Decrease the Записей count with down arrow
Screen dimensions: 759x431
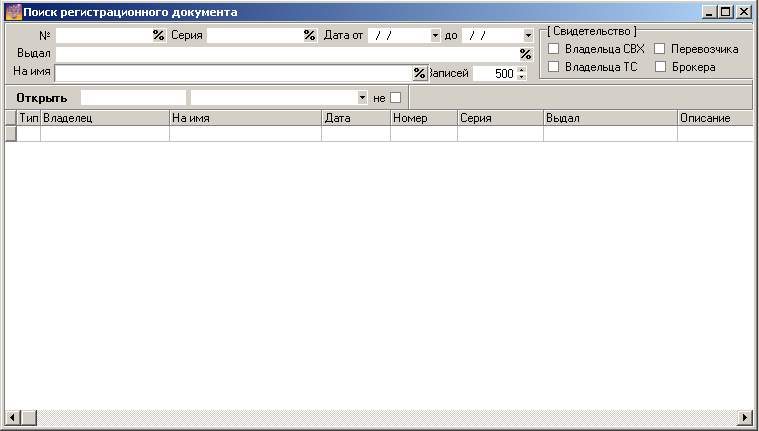click(521, 77)
